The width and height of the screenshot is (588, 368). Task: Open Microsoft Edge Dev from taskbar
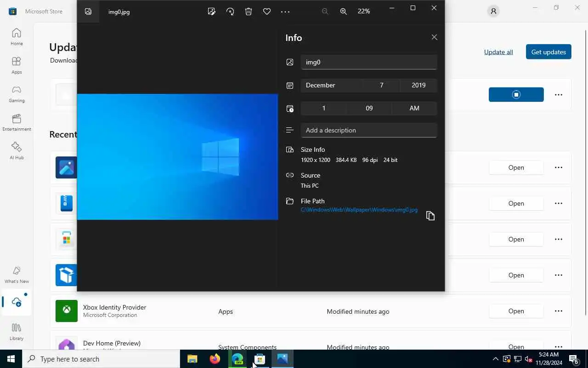[237, 359]
